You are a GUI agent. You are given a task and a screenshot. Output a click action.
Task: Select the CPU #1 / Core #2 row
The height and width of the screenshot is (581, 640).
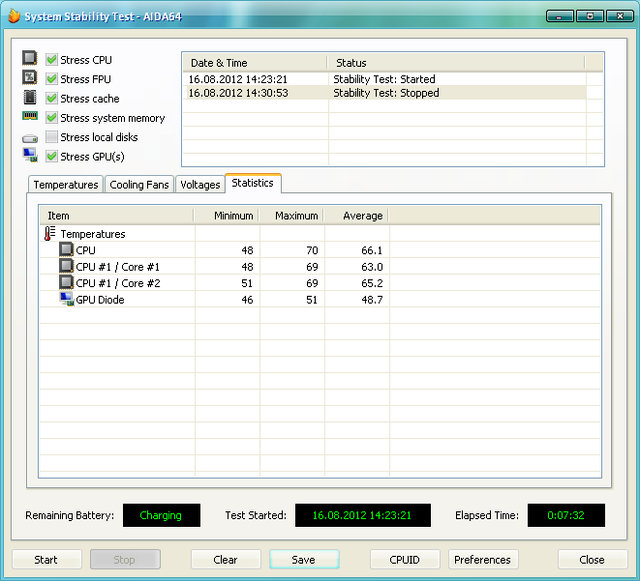point(118,283)
